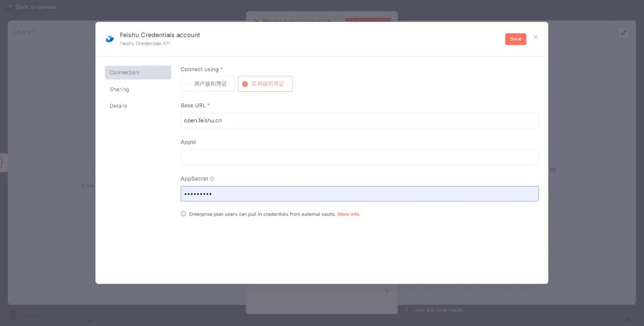Focus the Appid input field
The height and width of the screenshot is (326, 644).
click(360, 157)
